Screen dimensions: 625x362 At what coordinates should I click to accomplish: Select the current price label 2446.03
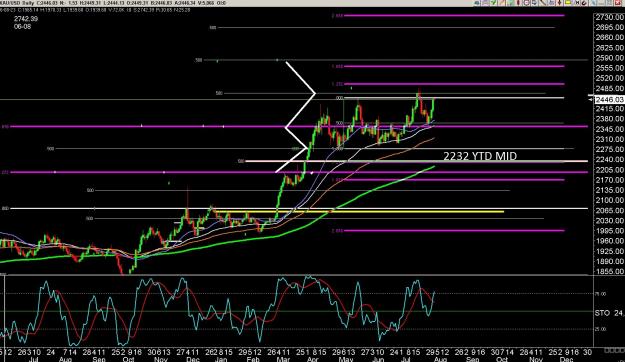[609, 99]
